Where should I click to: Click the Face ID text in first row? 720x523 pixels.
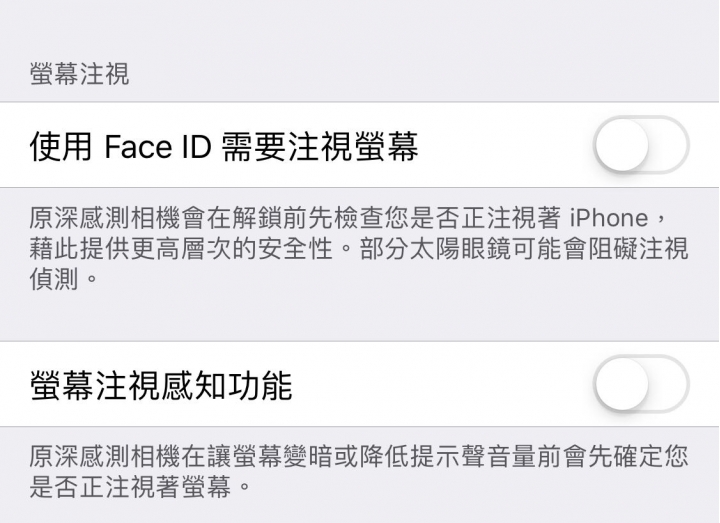pyautogui.click(x=158, y=146)
